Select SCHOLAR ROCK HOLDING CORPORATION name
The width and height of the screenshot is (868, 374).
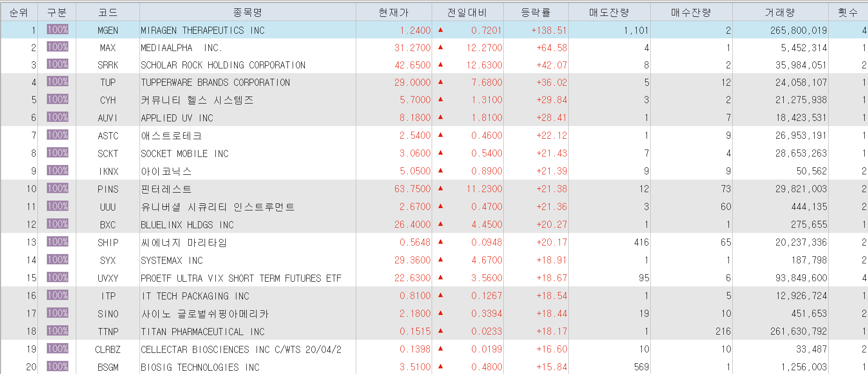click(x=223, y=65)
